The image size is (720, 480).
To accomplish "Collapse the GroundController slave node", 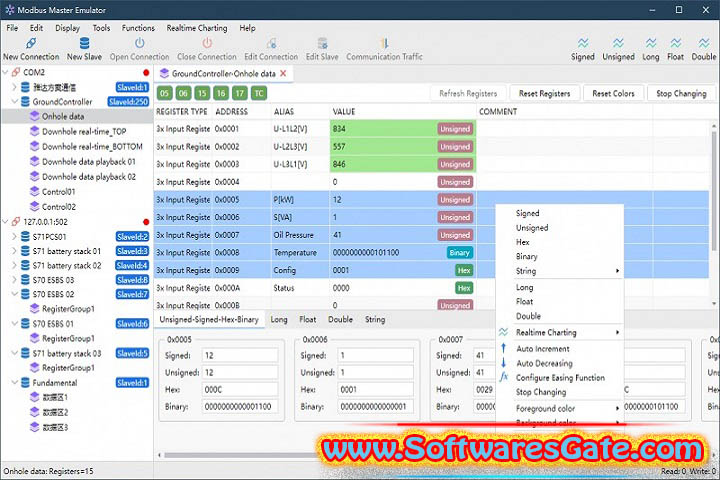I will 15,102.
